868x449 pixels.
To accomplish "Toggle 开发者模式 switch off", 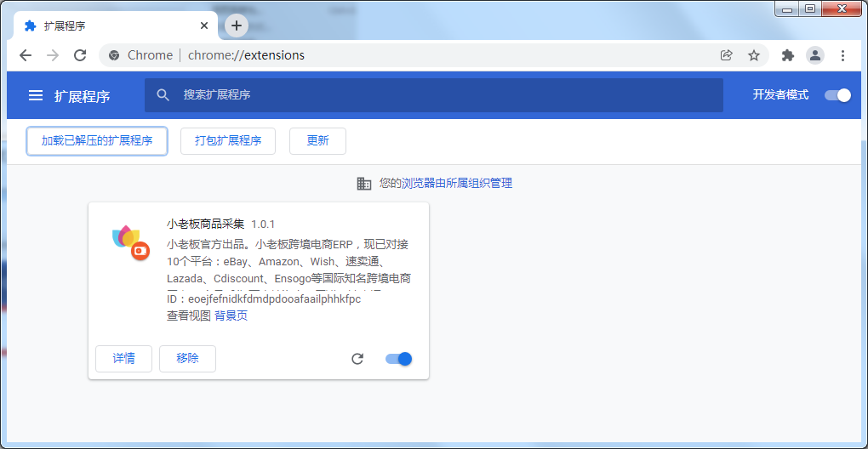I will pyautogui.click(x=837, y=95).
